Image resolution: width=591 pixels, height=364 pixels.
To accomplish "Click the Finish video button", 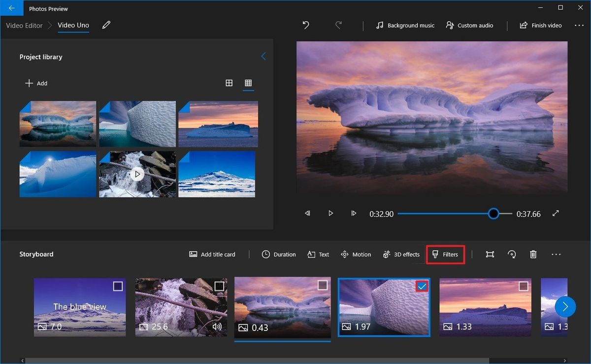I will [x=540, y=25].
